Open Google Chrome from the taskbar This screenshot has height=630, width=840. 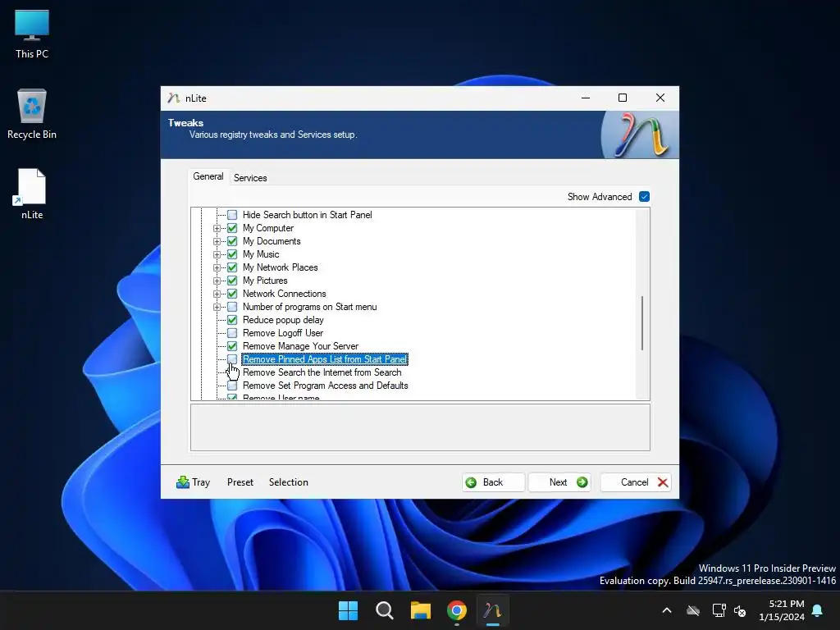coord(457,610)
